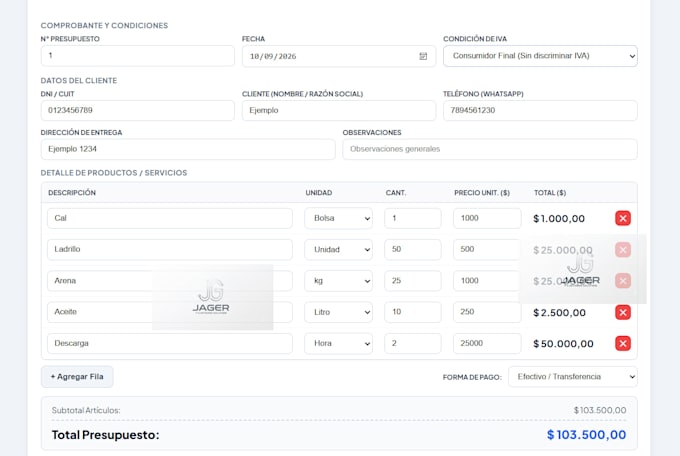The image size is (680, 456).
Task: Edit quantity 10 for Aceite
Action: coord(412,312)
